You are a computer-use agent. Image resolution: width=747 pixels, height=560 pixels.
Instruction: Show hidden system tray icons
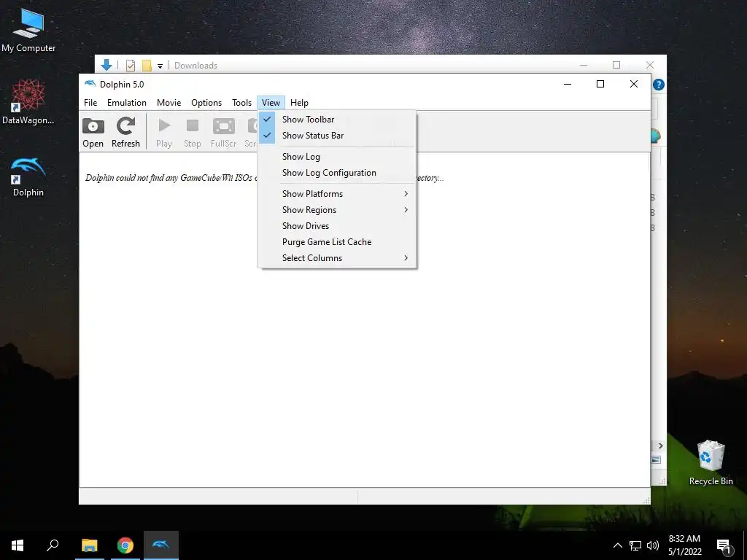[x=617, y=545]
